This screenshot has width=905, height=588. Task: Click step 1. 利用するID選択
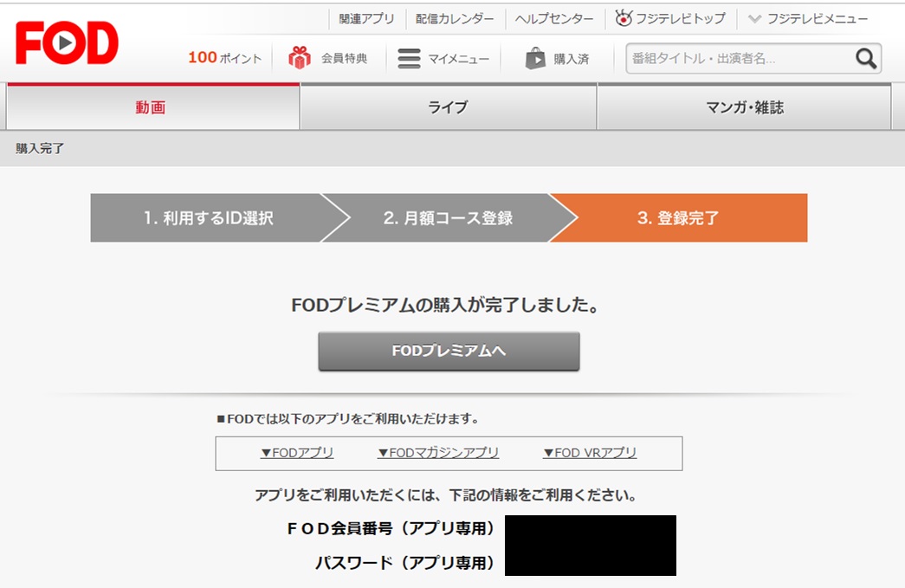coord(209,217)
